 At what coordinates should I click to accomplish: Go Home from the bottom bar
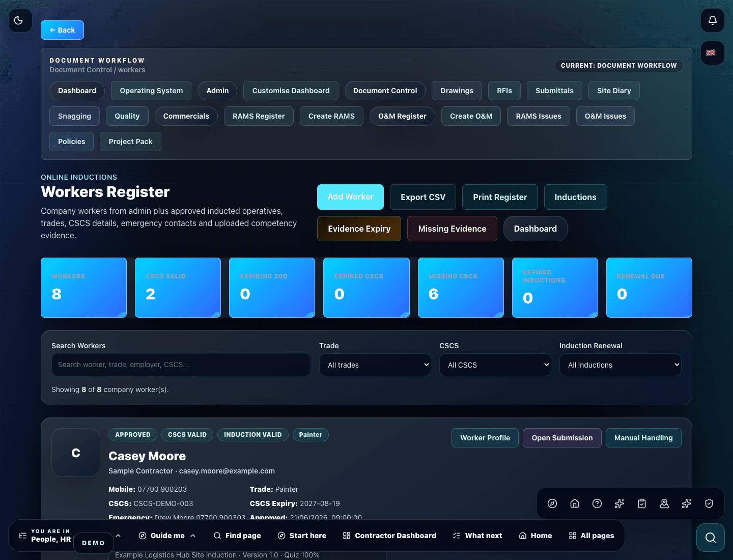[x=535, y=536]
